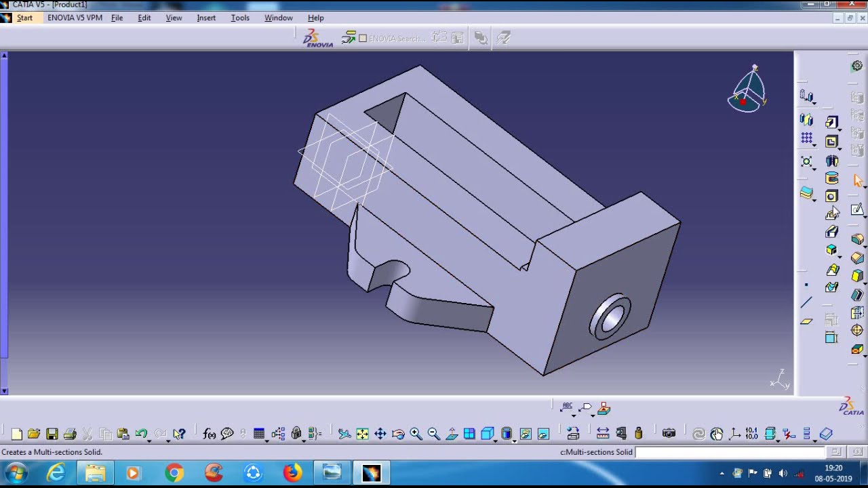
Task: Open Firefox from the Windows taskbar
Action: click(x=292, y=472)
